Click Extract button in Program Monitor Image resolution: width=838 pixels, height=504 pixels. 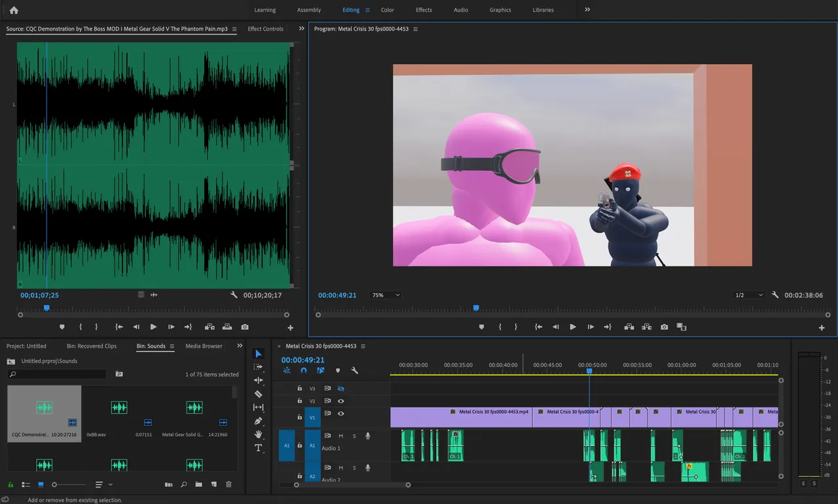pyautogui.click(x=646, y=327)
